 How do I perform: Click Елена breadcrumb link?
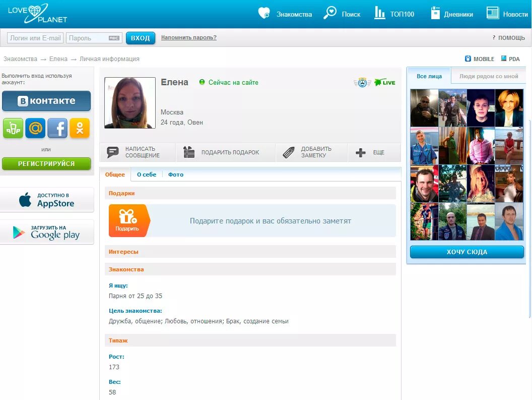pos(58,59)
